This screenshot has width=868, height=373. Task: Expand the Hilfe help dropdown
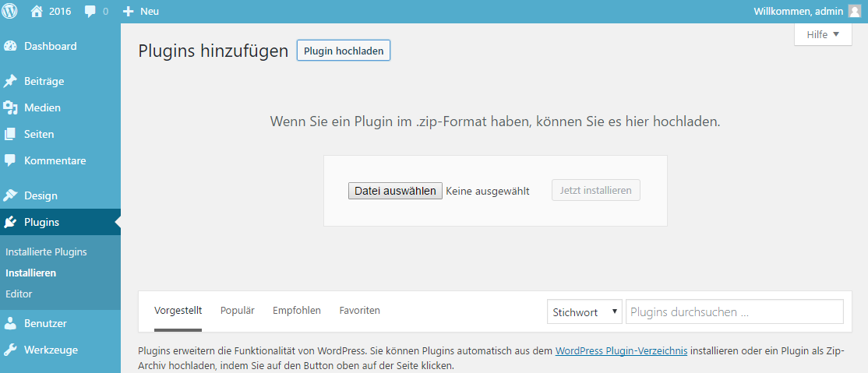pos(823,34)
